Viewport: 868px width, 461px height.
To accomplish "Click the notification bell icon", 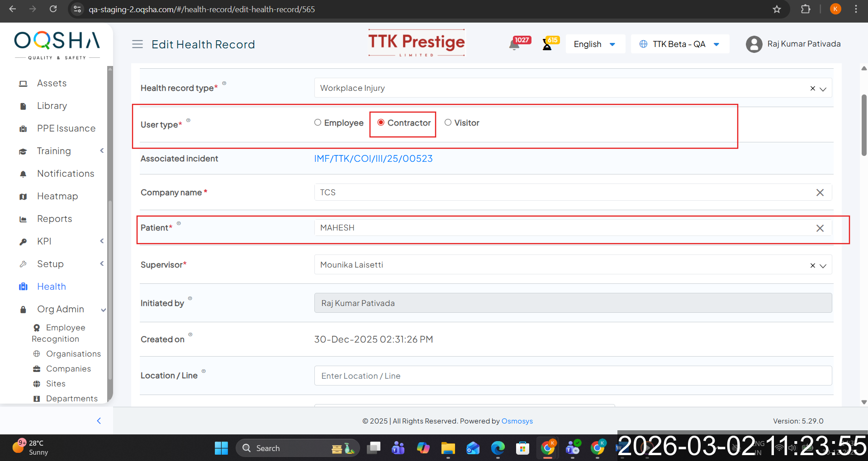I will [514, 45].
